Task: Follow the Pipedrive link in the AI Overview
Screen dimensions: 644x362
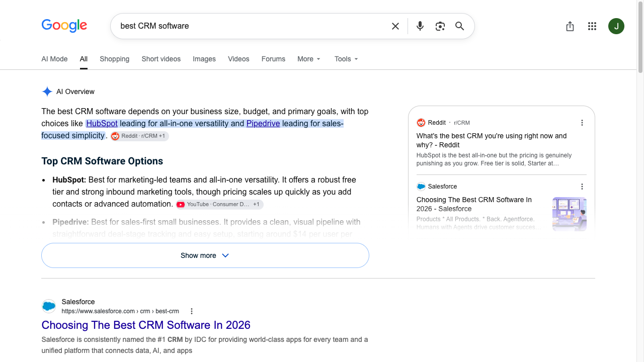Action: 263,123
